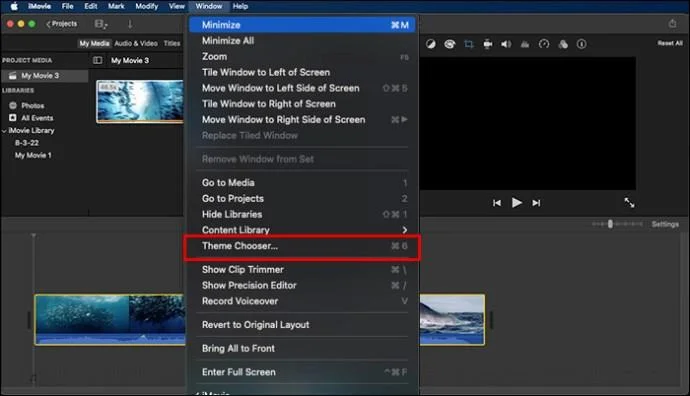
Task: Click the Share export icon
Action: (x=672, y=24)
